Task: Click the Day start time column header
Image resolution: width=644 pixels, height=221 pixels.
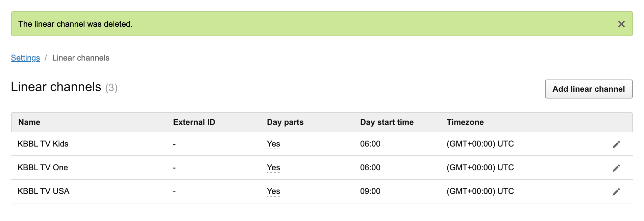Action: pos(387,122)
